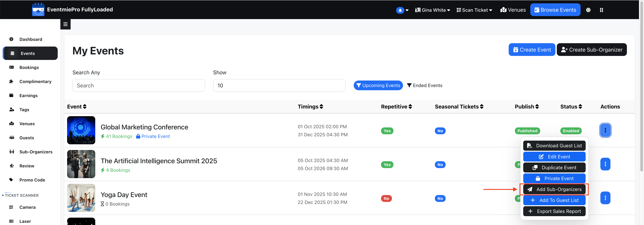Select Download Guest List from menu
This screenshot has width=644, height=225.
pyautogui.click(x=554, y=146)
